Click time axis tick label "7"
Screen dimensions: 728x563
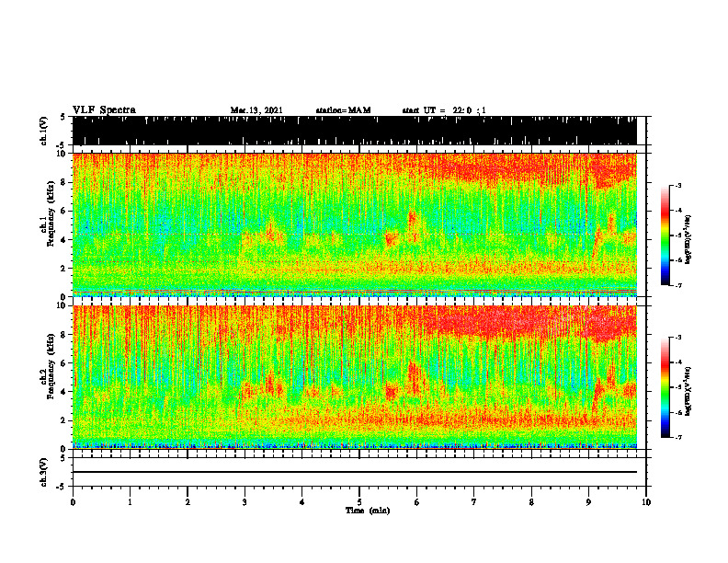coord(474,502)
